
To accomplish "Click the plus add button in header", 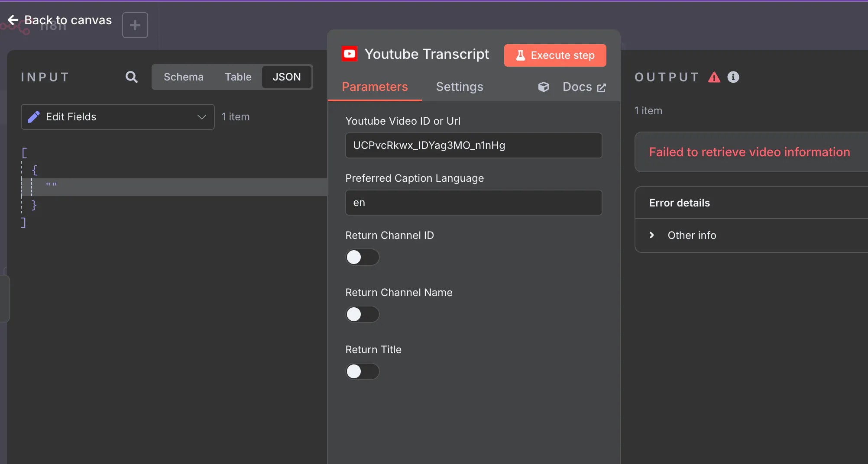I will coord(135,25).
